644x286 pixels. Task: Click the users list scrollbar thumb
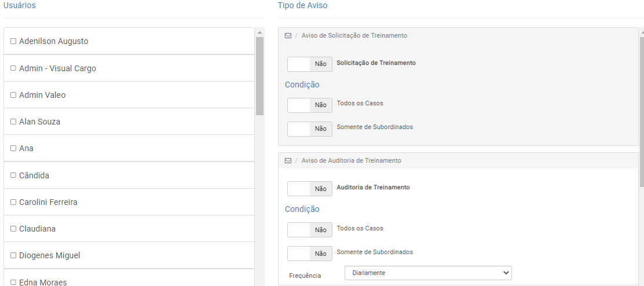pyautogui.click(x=259, y=76)
